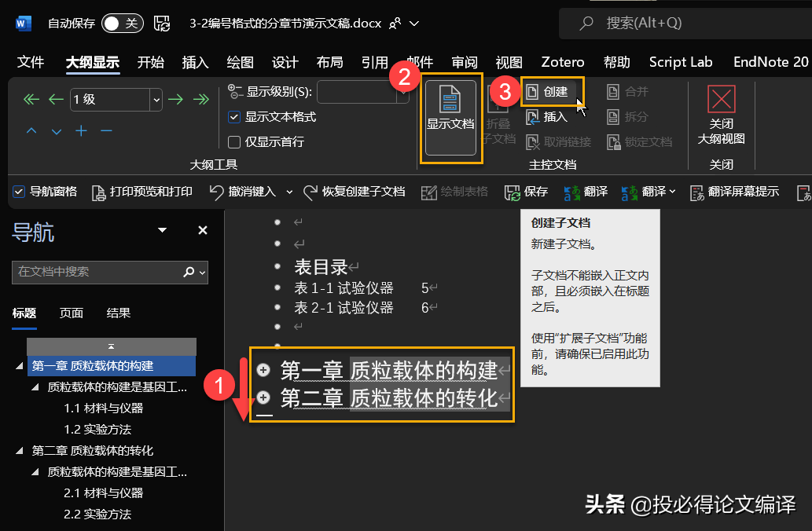Click 翻译屏幕提示 button
This screenshot has width=812, height=531.
(734, 192)
